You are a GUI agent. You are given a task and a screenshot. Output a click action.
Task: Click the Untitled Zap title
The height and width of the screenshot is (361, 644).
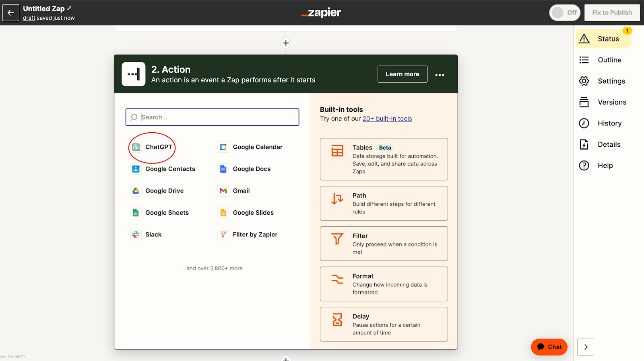coord(44,8)
